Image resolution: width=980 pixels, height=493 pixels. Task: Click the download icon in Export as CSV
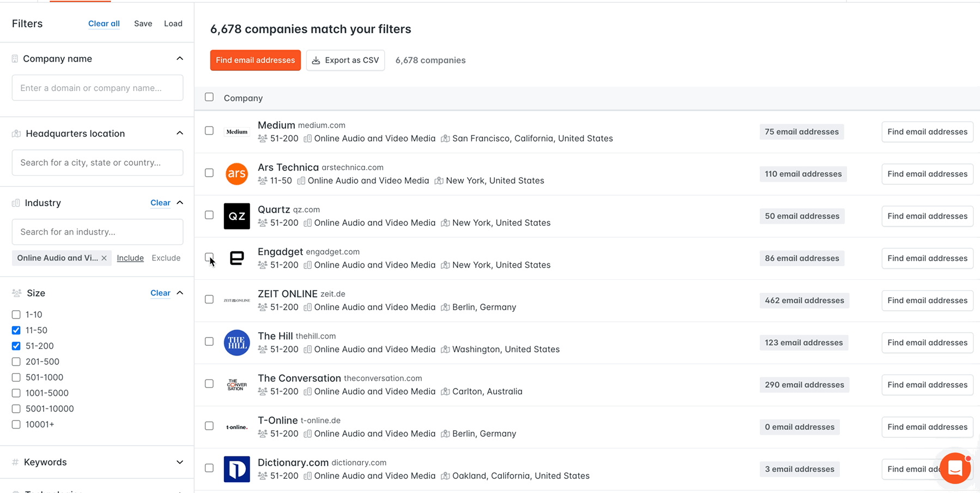[316, 61]
